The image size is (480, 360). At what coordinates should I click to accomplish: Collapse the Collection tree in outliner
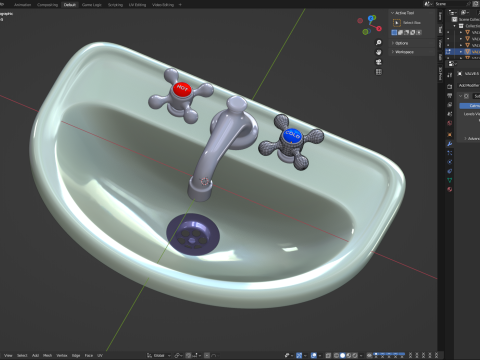(454, 26)
